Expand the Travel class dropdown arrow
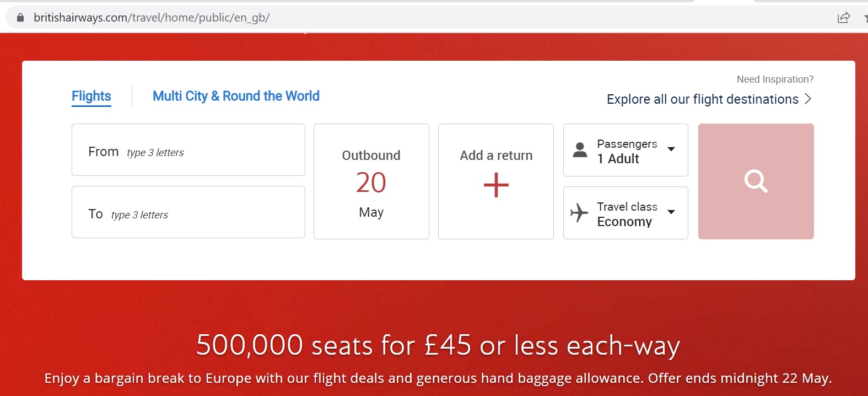Screen dimensions: 868x396 [x=671, y=212]
